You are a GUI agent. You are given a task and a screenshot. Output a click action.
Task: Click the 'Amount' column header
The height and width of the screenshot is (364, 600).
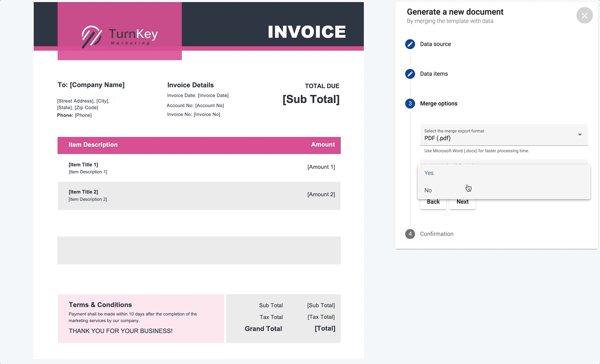[x=323, y=144]
